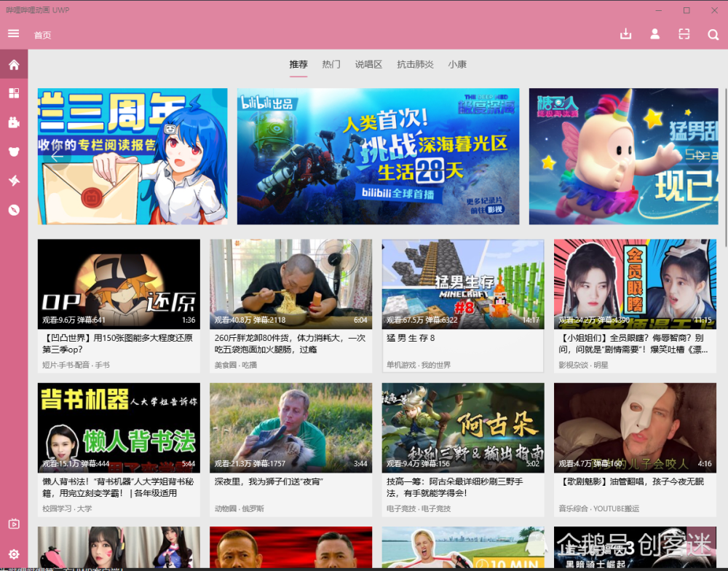Click title 技高一筹：阿古朵最详细秒刷三野手法
Image resolution: width=728 pixels, height=571 pixels.
coord(455,487)
